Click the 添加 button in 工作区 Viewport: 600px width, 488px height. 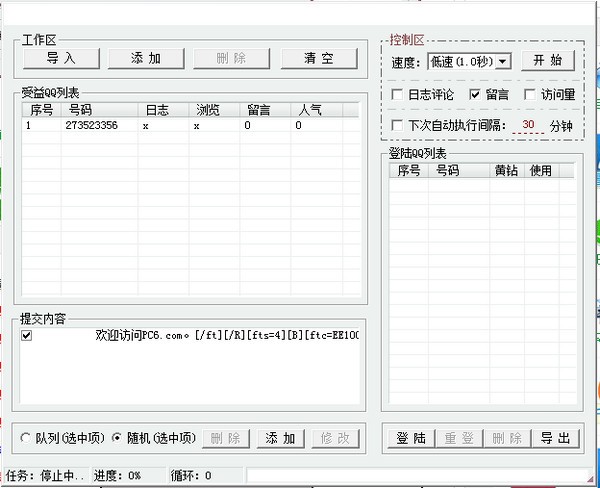(147, 59)
